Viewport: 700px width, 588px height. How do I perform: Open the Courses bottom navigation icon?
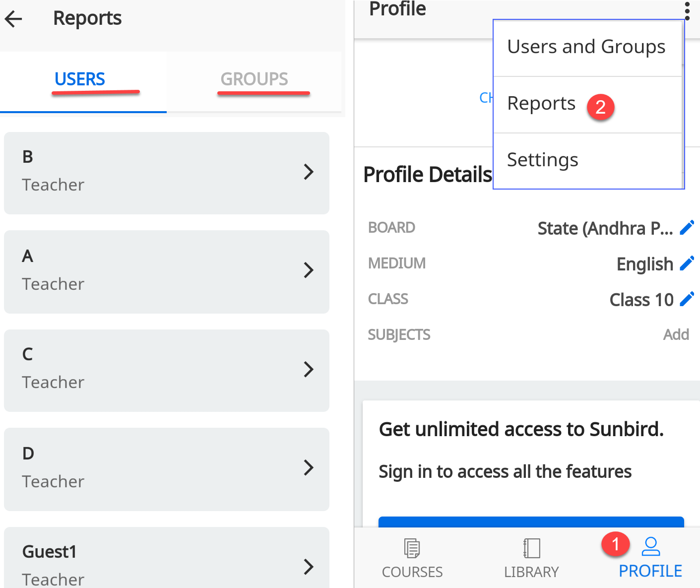point(412,549)
